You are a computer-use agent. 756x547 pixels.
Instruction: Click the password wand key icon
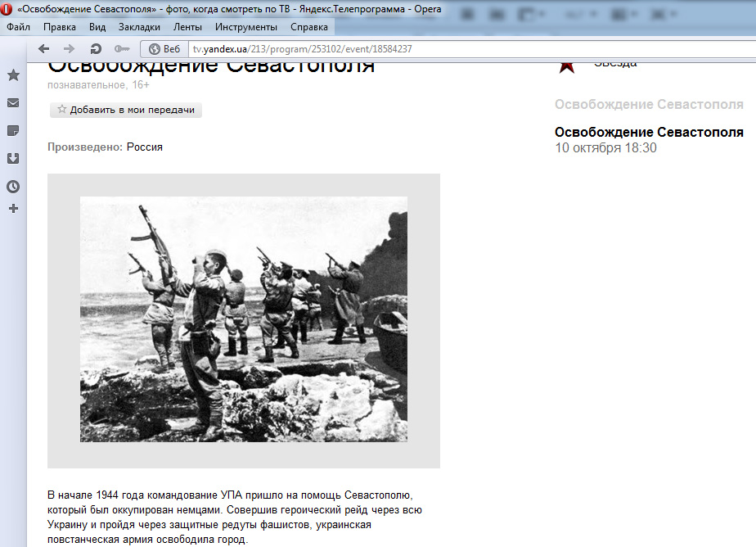pos(121,48)
